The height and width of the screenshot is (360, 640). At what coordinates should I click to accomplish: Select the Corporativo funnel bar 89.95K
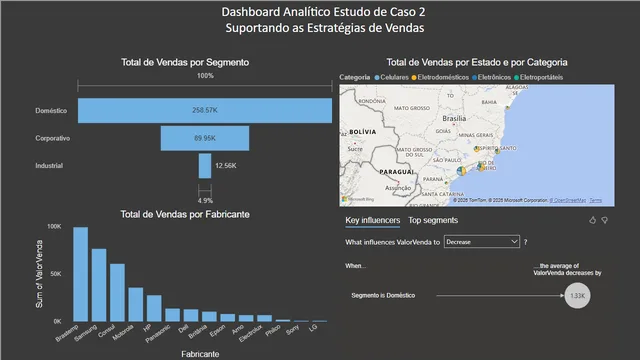[x=205, y=138]
